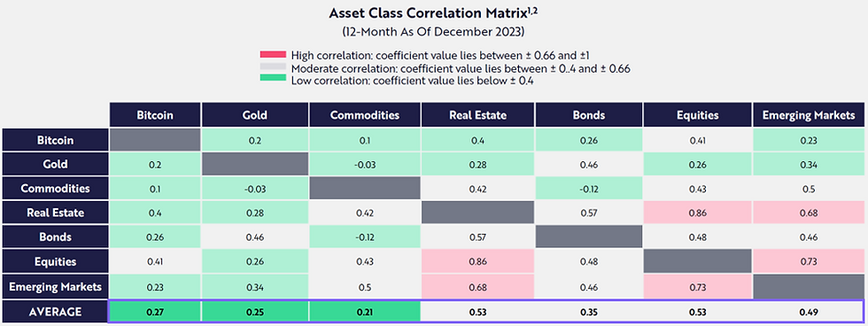Click the Real Estate row label
The width and height of the screenshot is (868, 326).
point(55,213)
